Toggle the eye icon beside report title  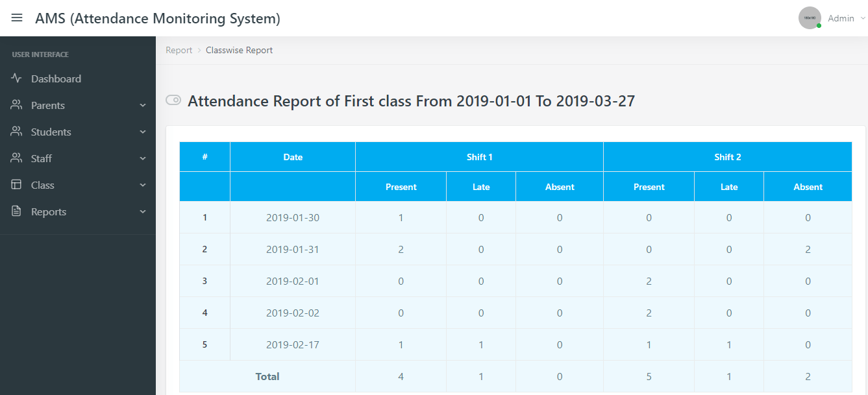pos(173,100)
